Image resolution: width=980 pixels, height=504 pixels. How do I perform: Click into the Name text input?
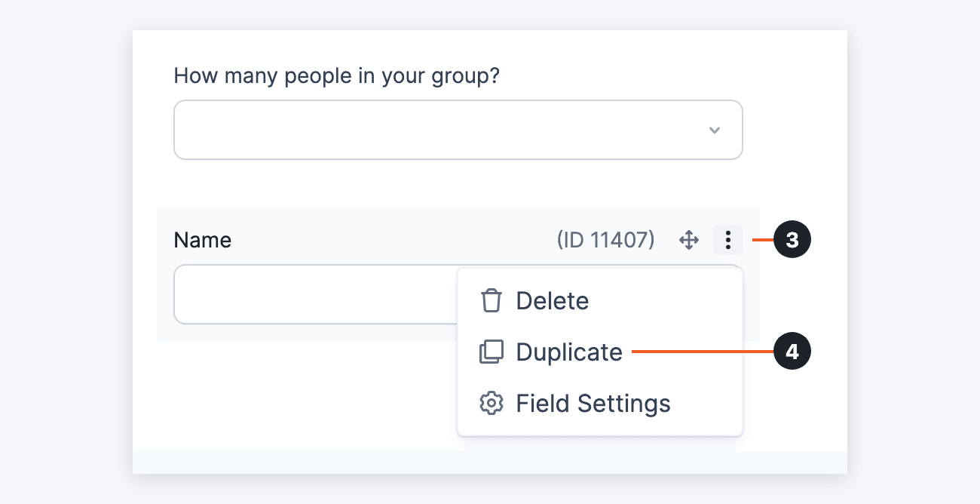pyautogui.click(x=315, y=294)
